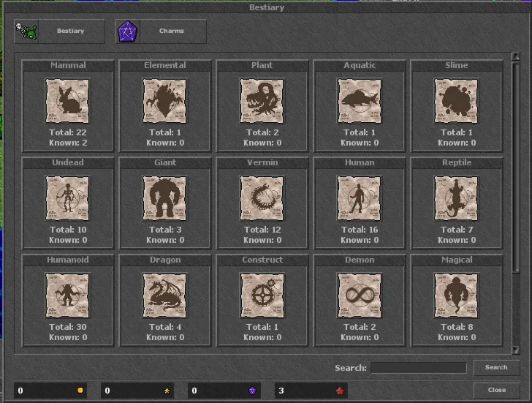This screenshot has height=403, width=532.
Task: Open the Elemental flame parchment icon
Action: pyautogui.click(x=164, y=101)
